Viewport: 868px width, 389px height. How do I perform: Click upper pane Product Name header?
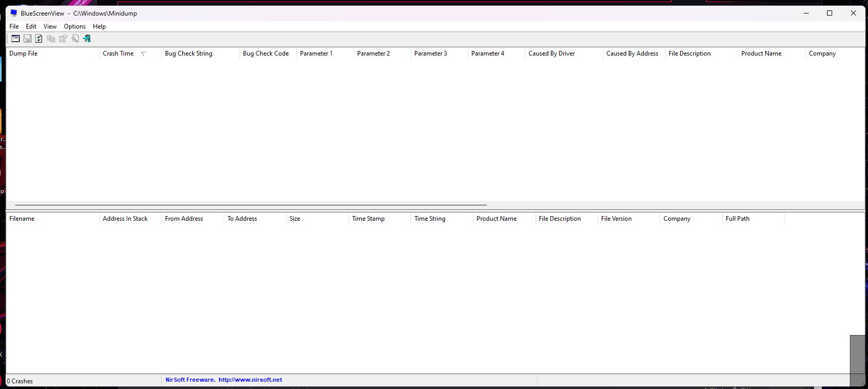pyautogui.click(x=771, y=53)
